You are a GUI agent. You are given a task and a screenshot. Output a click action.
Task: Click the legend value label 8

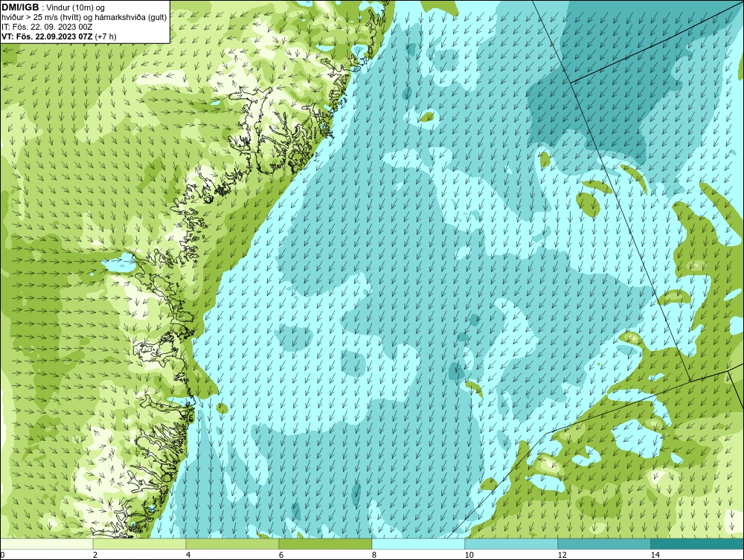(374, 555)
